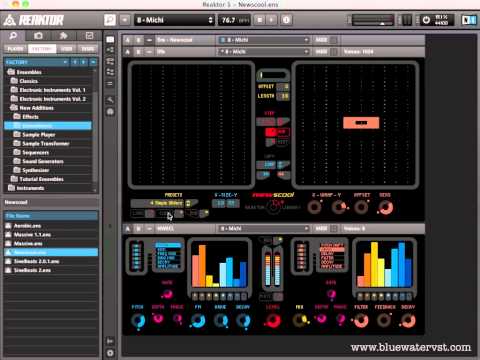Click the wrench edit icon in vertical toolbar
This screenshot has height=360, width=480.
(110, 100)
